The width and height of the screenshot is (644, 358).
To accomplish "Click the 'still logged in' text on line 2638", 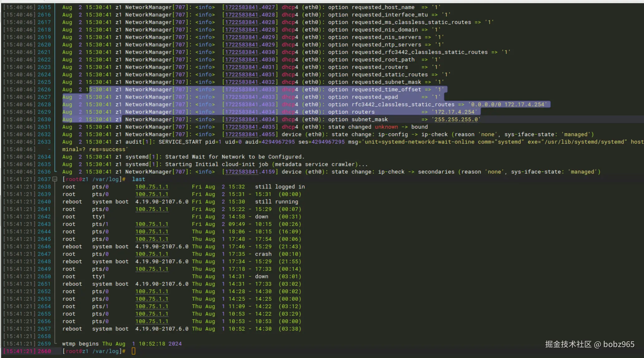I will pos(280,187).
